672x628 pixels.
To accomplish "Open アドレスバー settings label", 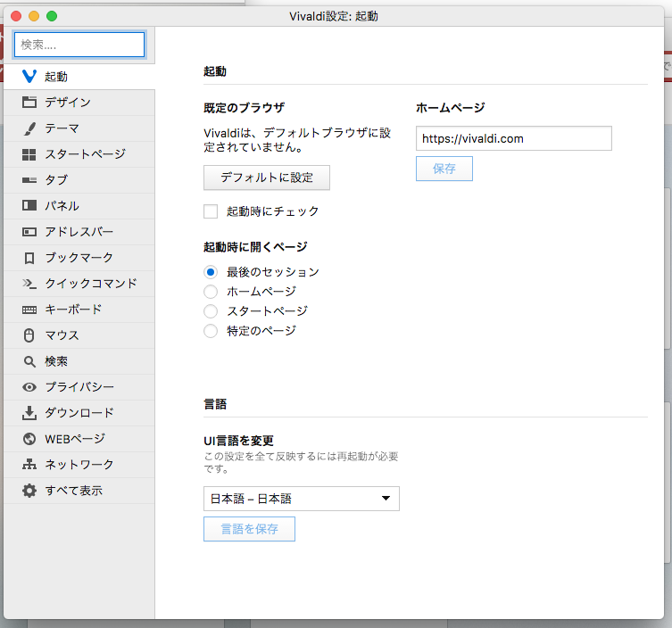I will pos(79,232).
